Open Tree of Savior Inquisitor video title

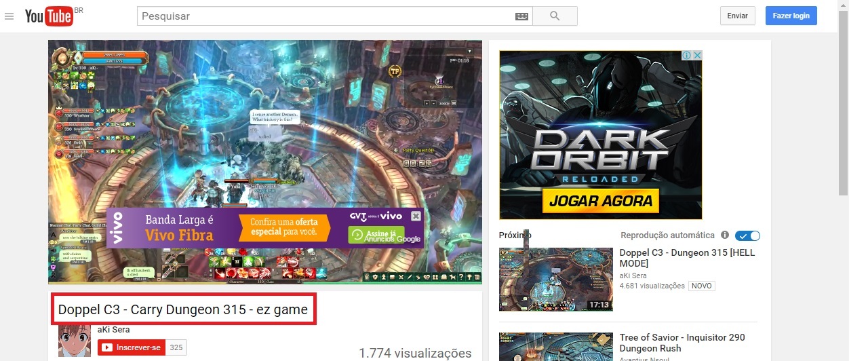pos(682,343)
